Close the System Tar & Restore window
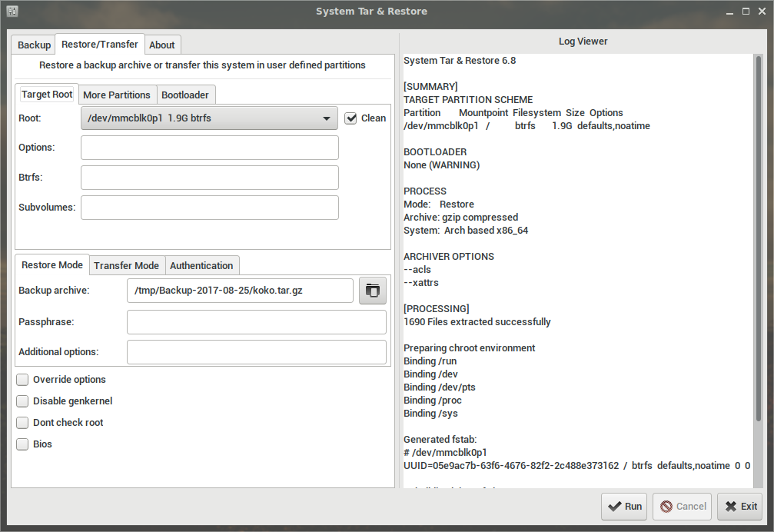 [x=762, y=12]
